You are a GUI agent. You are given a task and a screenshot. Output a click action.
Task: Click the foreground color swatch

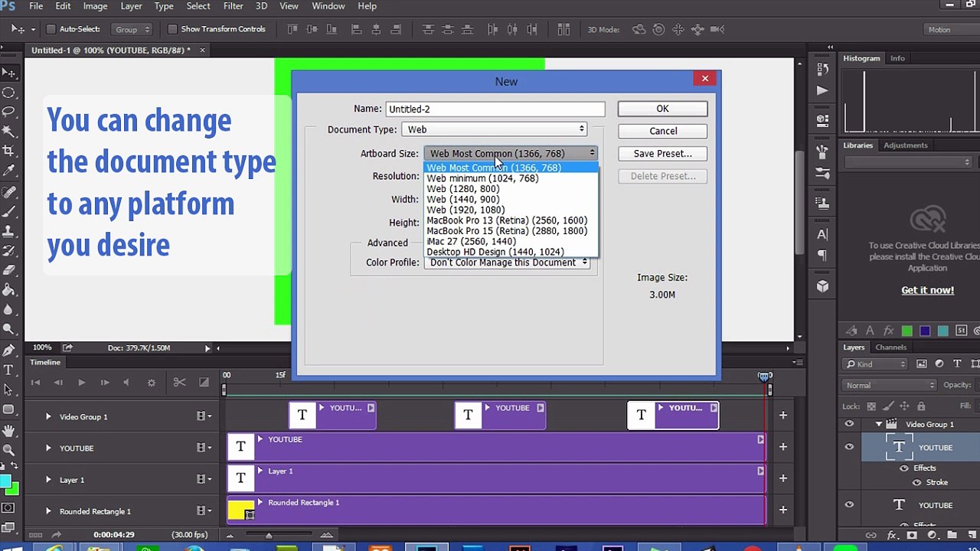point(5,481)
